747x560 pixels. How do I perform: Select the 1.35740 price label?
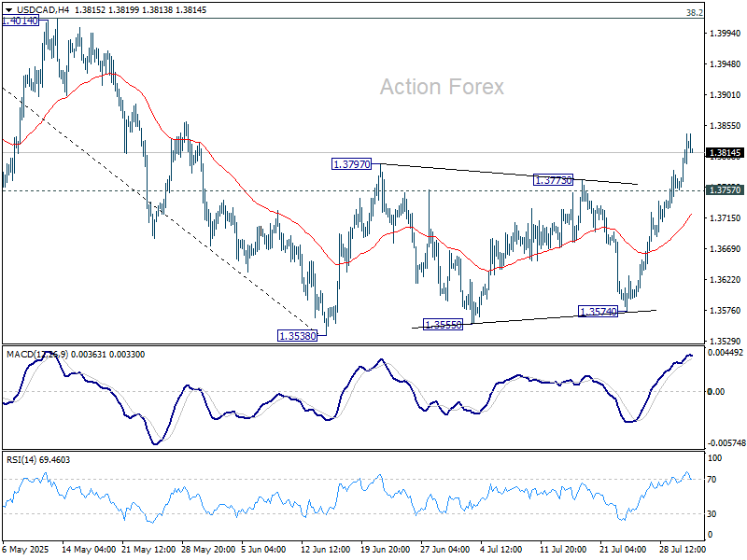[x=598, y=312]
